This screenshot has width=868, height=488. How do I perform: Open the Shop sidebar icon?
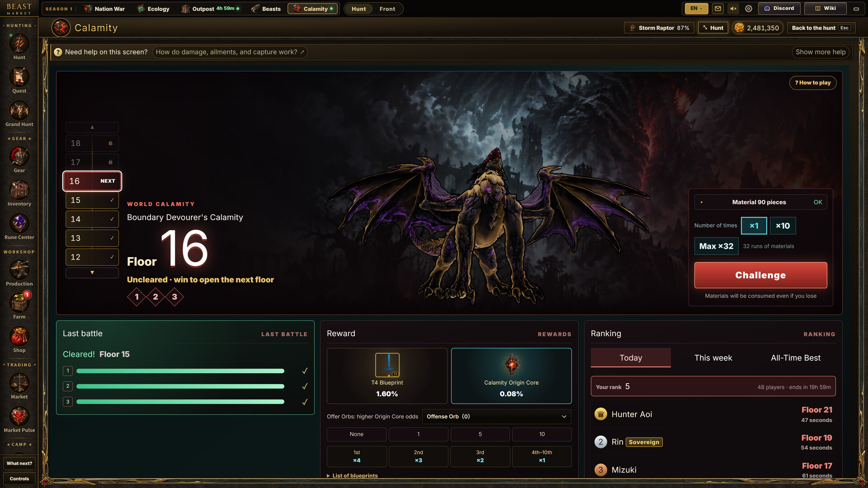pyautogui.click(x=19, y=339)
